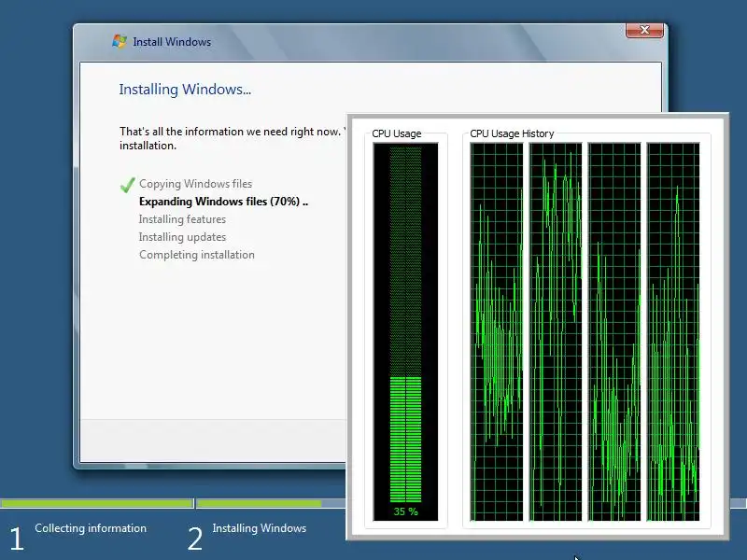
Task: Click 'Copying Windows files' step
Action: point(195,184)
